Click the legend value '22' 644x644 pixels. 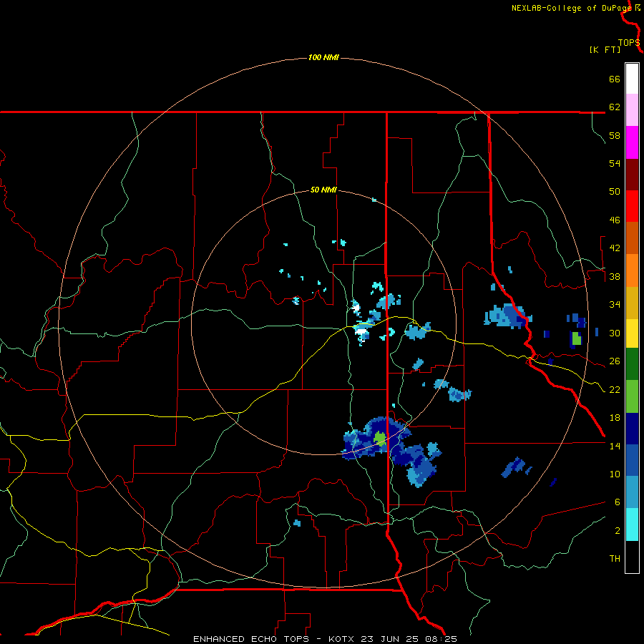[x=615, y=389]
